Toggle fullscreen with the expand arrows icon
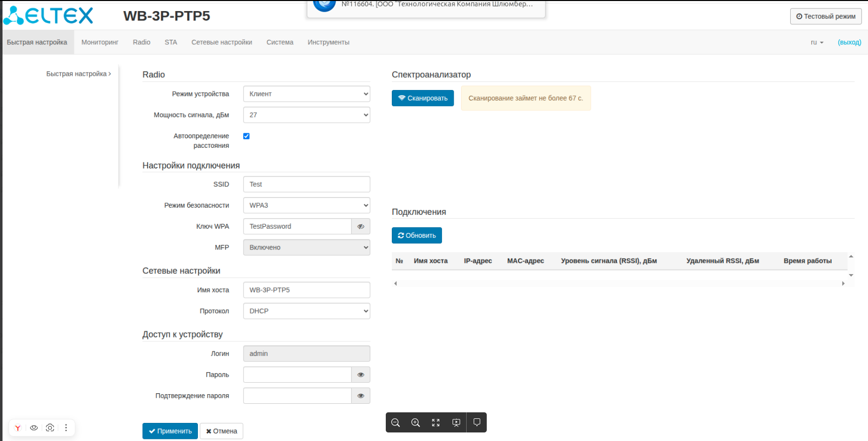The width and height of the screenshot is (868, 441). (436, 422)
